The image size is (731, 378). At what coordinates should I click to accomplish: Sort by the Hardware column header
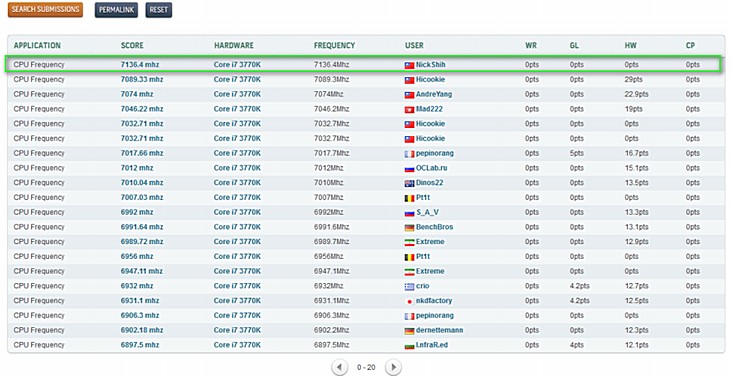pos(234,46)
